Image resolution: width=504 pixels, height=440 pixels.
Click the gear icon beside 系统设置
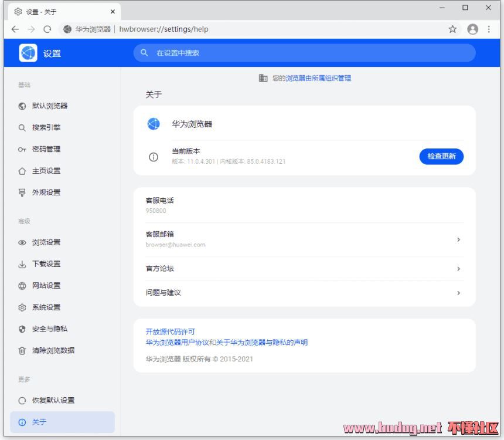tap(22, 307)
